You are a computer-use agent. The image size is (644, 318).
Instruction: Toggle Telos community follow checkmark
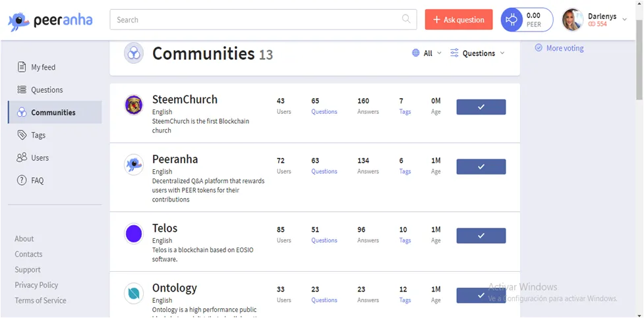pyautogui.click(x=481, y=236)
